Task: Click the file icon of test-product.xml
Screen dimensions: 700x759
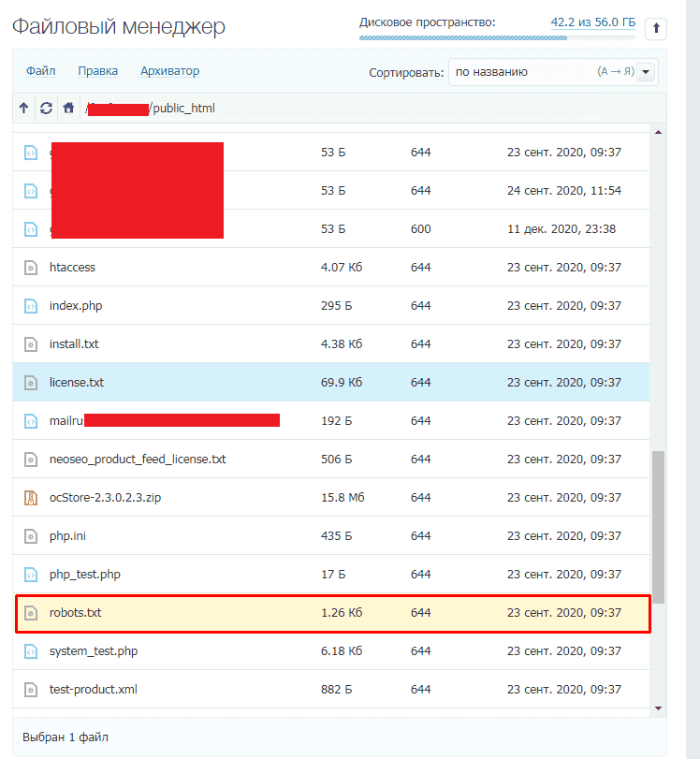Action: coord(31,690)
